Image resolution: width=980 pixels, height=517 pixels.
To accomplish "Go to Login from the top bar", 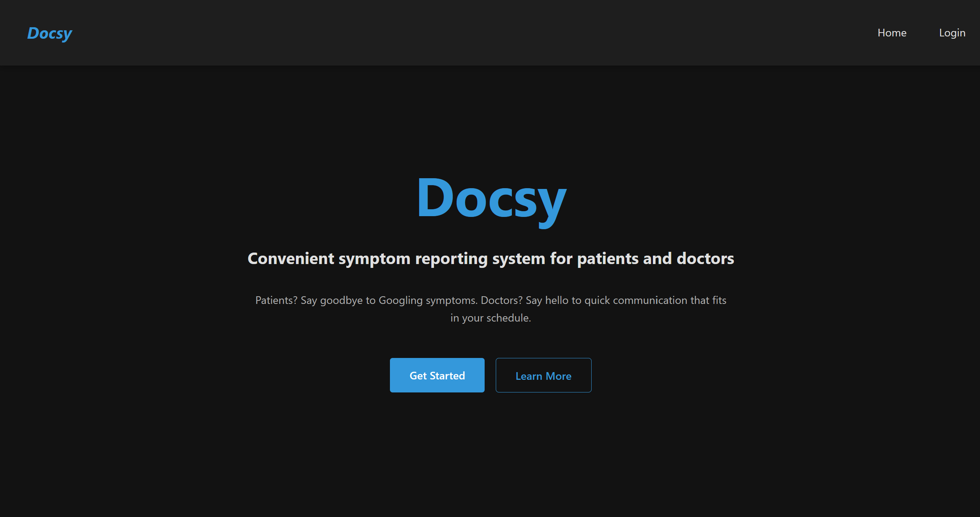I will 952,33.
